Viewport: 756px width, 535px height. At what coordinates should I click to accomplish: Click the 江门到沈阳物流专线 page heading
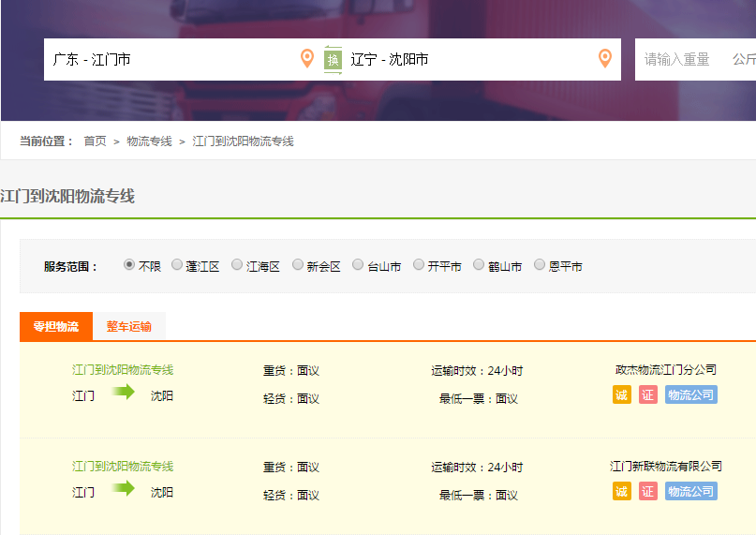pos(67,197)
